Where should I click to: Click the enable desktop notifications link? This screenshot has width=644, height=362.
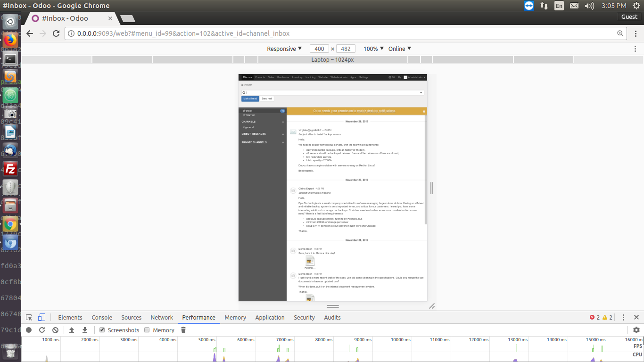pos(376,111)
